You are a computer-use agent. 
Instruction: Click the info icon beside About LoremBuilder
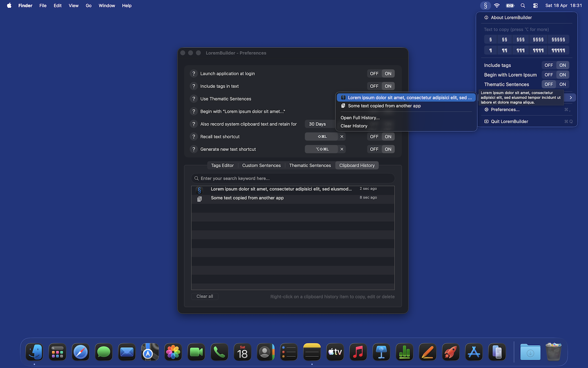click(x=486, y=17)
